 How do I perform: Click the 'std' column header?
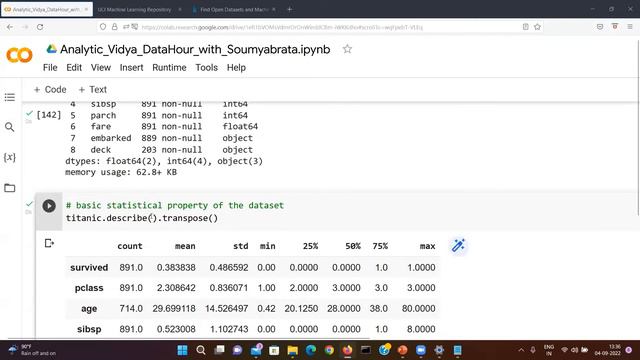click(240, 246)
